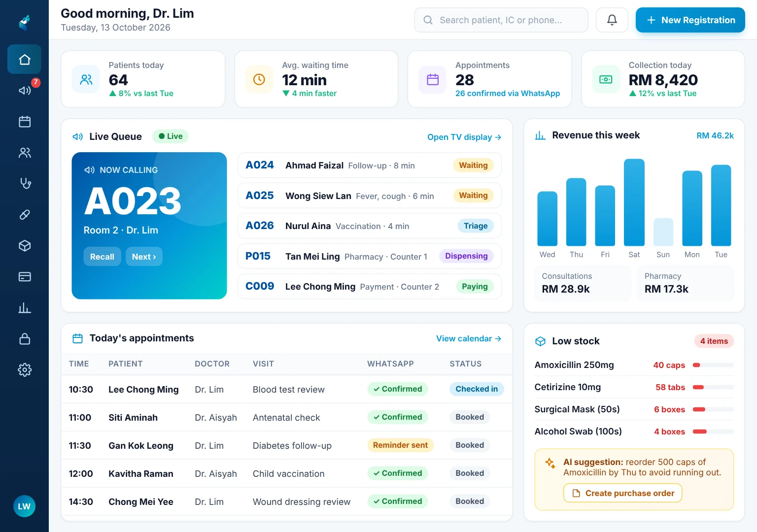Click the New Registration button
The image size is (757, 532).
(x=690, y=20)
